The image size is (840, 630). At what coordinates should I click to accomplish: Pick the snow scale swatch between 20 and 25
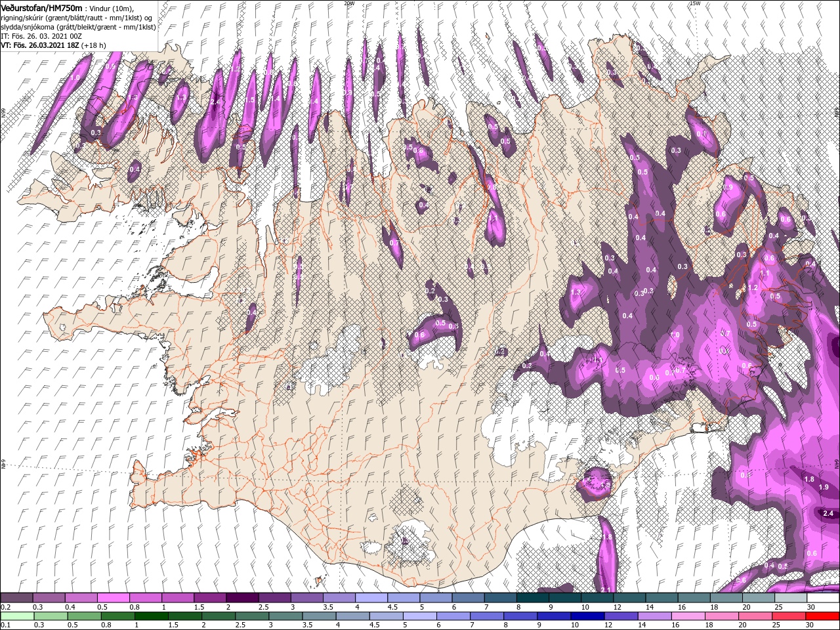(758, 598)
